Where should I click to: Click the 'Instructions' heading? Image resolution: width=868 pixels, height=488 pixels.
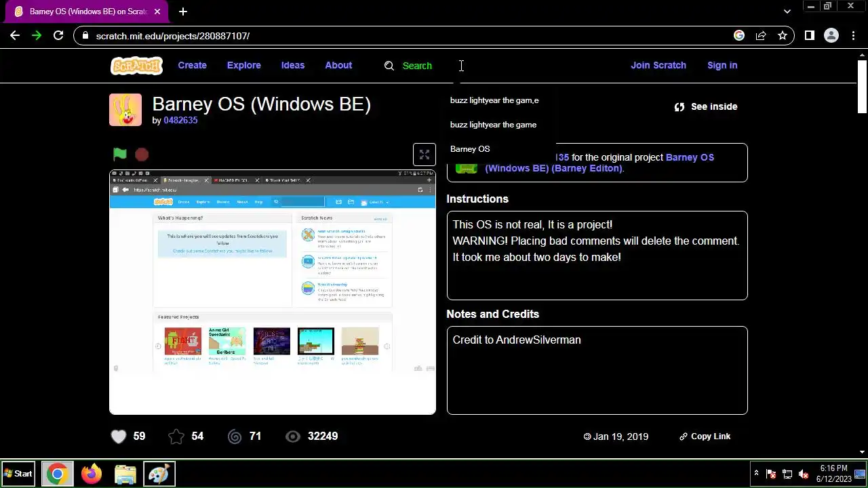(x=477, y=199)
